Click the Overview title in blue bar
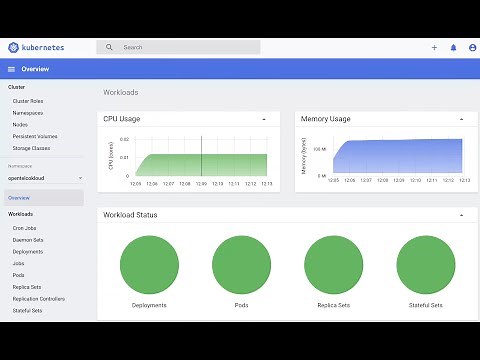480x360 pixels. [x=35, y=69]
